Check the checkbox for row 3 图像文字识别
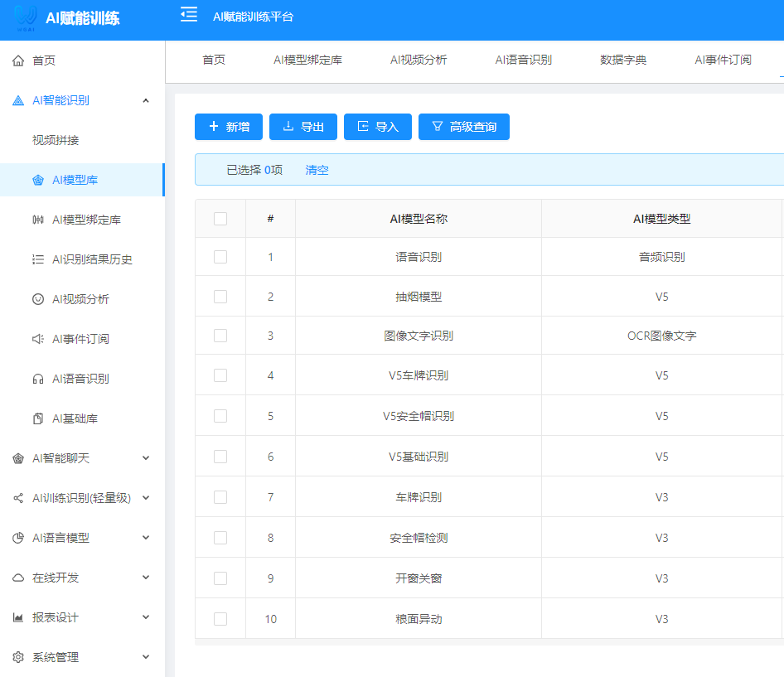This screenshot has width=784, height=677. [219, 335]
